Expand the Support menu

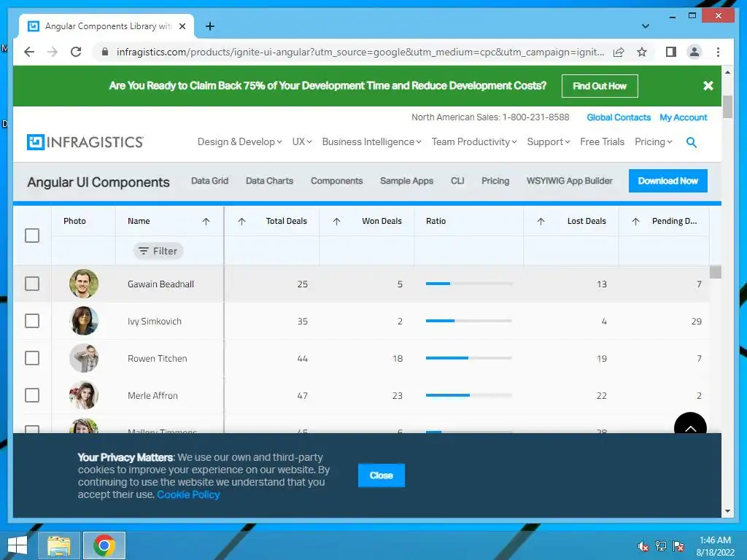point(549,142)
